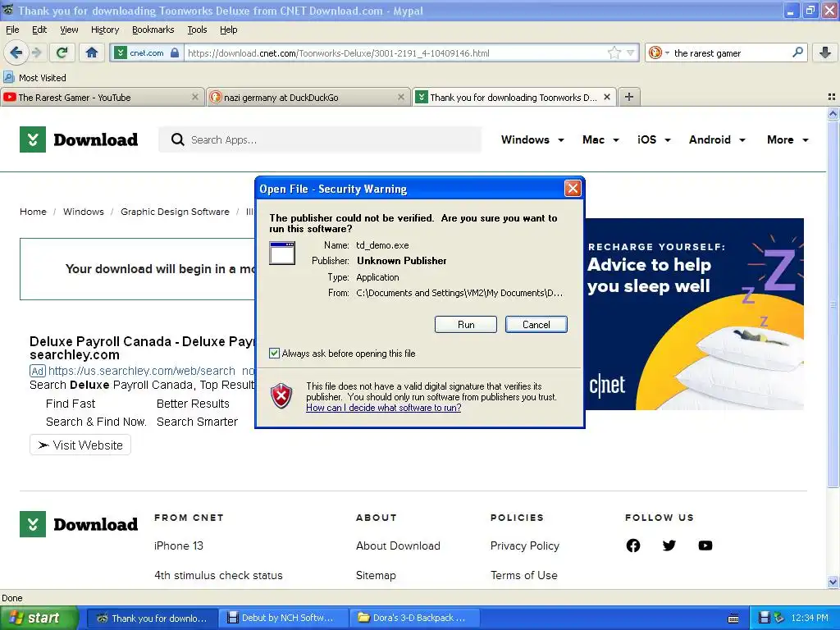840x630 pixels.
Task: Open the Downloads arrow toolbar icon
Action: point(825,52)
